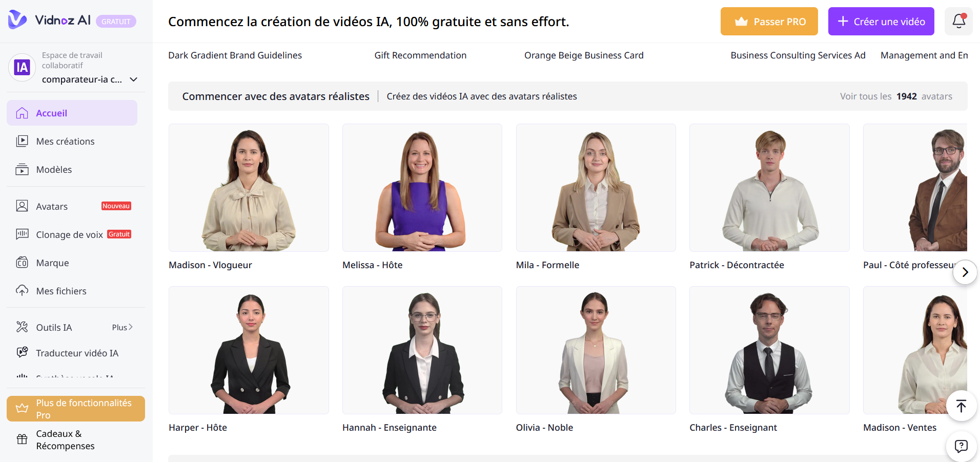Image resolution: width=980 pixels, height=462 pixels.
Task: Expand Outils IA with Plus chevron
Action: pos(122,327)
